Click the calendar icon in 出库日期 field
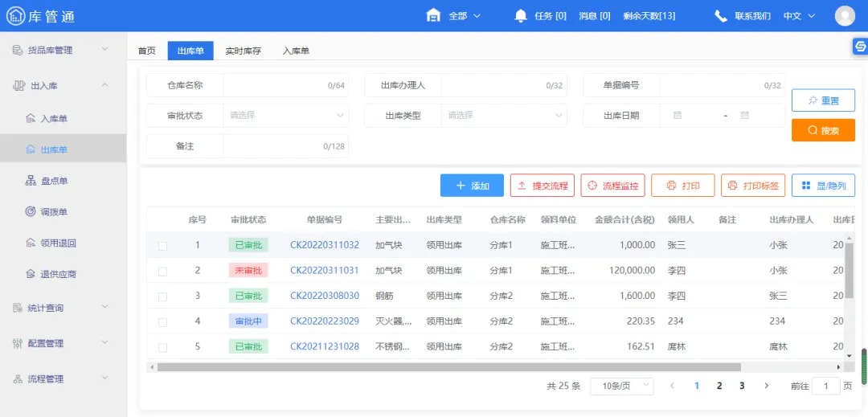Screen dimensions: 868x417 678,116
